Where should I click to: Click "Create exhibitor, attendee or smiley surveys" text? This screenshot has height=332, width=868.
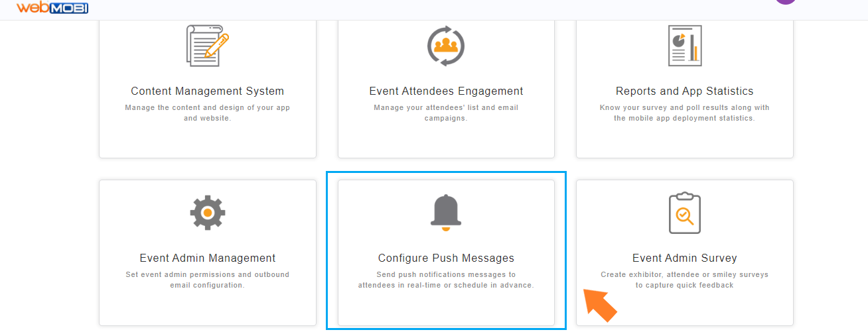pos(685,280)
